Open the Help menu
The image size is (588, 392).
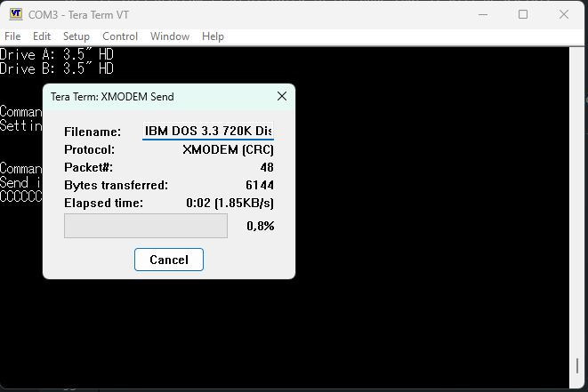tap(213, 36)
